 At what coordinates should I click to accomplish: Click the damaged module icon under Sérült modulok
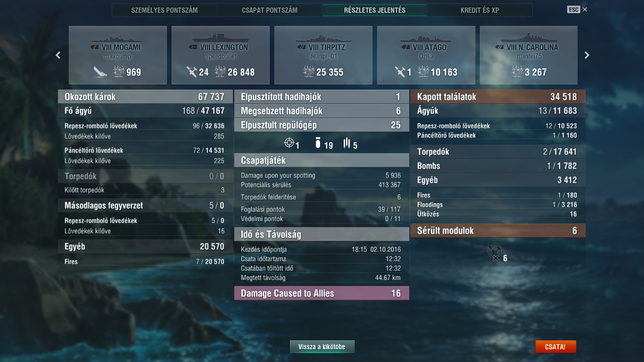coord(495,252)
